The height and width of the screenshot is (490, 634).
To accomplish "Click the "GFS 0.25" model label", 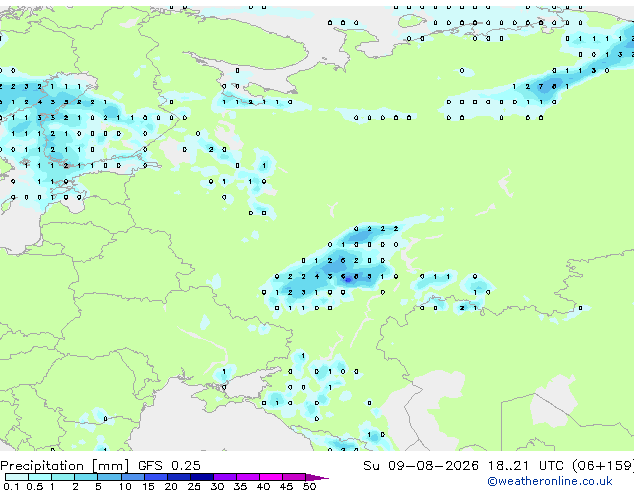I will tap(169, 465).
